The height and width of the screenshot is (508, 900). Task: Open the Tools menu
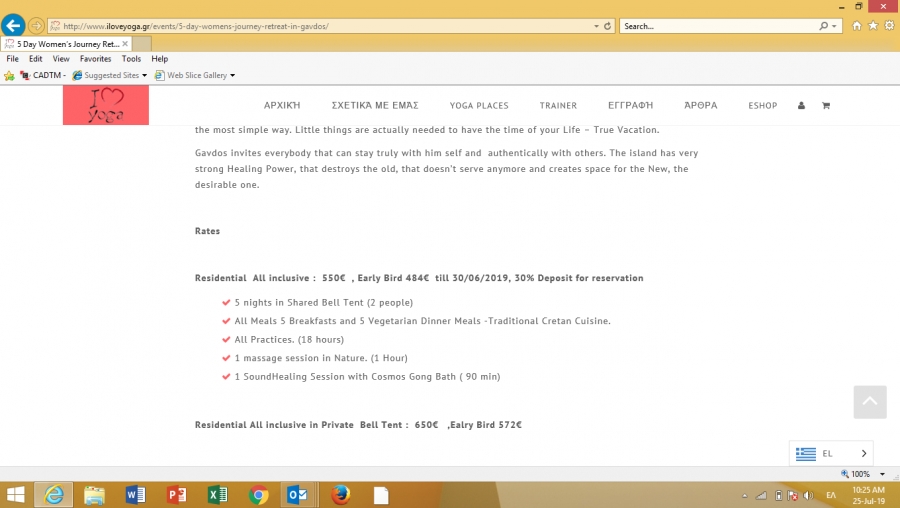(x=131, y=59)
